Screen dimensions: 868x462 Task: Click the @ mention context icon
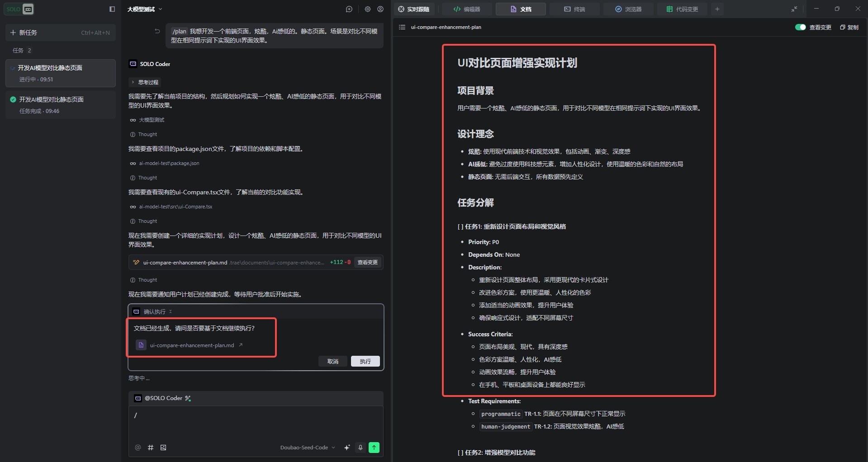coord(138,448)
